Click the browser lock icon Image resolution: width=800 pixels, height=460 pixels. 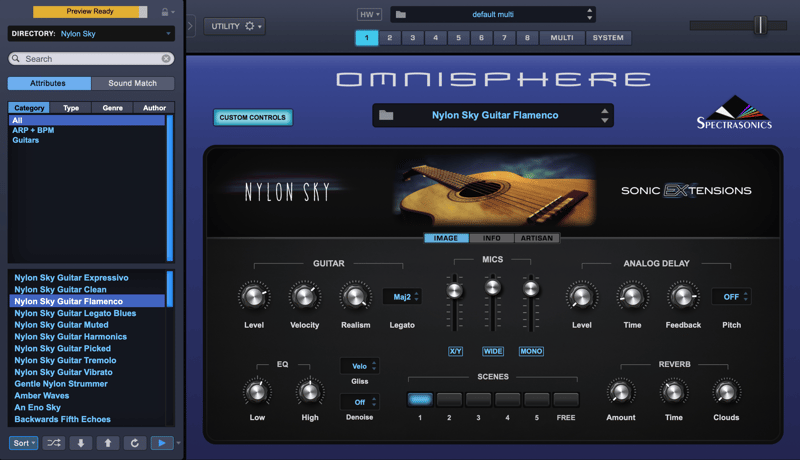point(165,12)
